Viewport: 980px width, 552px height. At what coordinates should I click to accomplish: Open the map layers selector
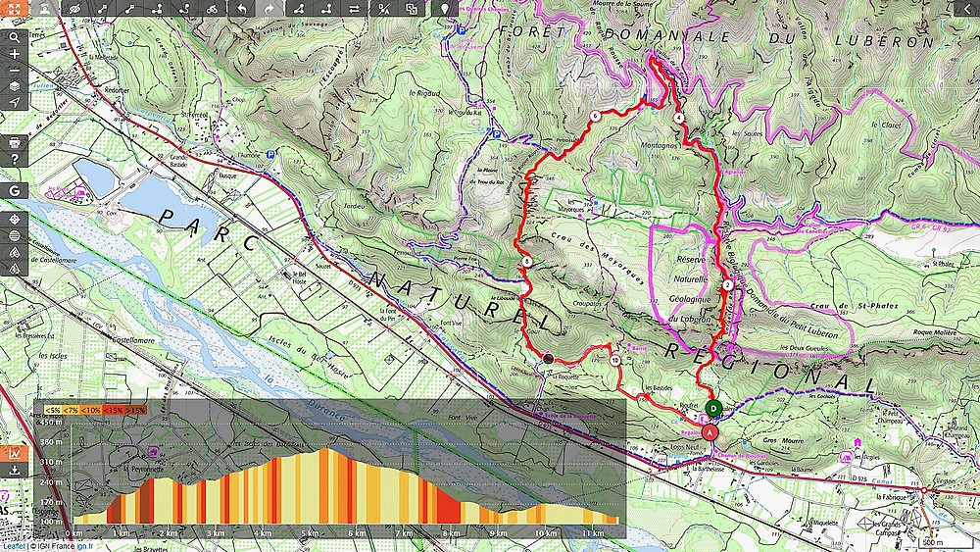click(x=14, y=86)
